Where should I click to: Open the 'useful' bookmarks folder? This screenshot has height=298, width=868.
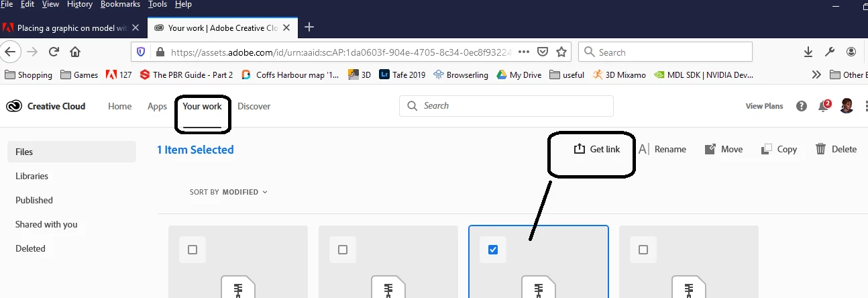coord(567,74)
